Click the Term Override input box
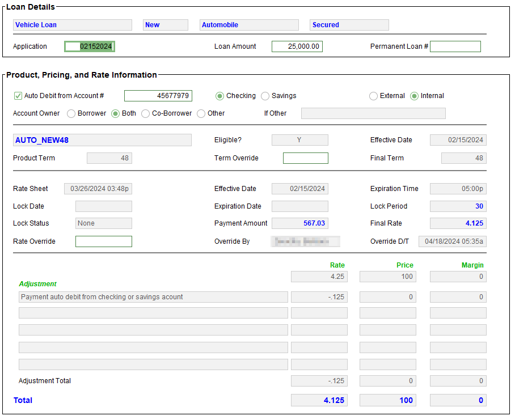The width and height of the screenshot is (515, 420). [305, 158]
